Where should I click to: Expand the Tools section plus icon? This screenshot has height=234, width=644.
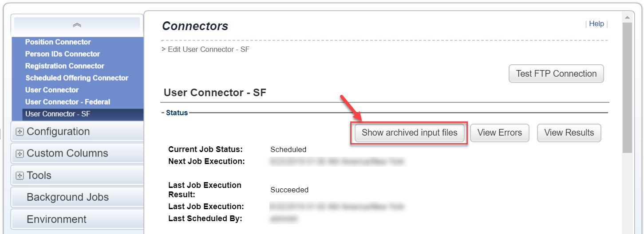(20, 176)
